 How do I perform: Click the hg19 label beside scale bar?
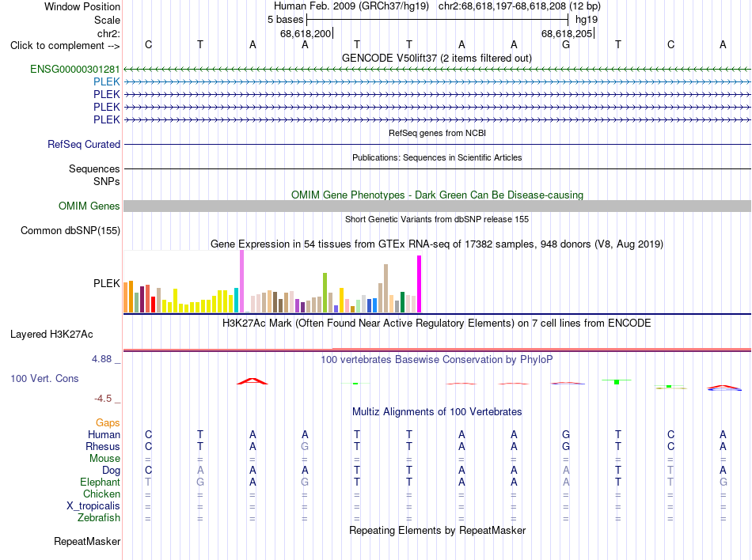[587, 20]
